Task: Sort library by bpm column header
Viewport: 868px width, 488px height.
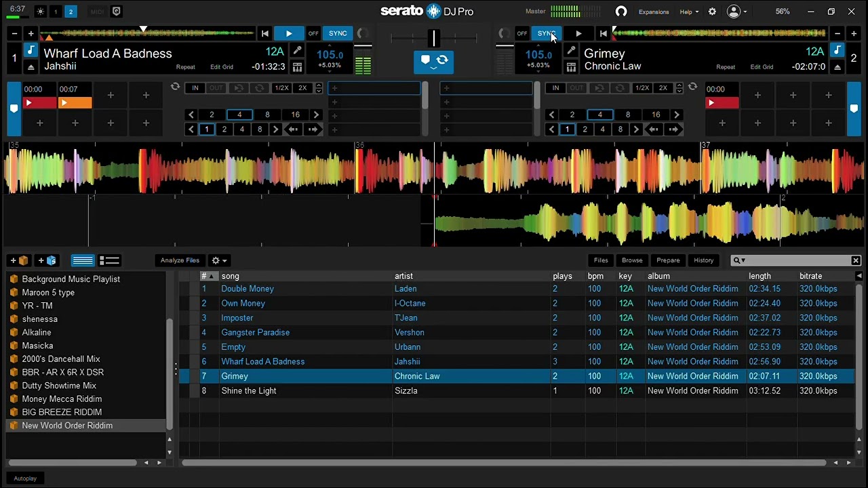Action: click(595, 276)
